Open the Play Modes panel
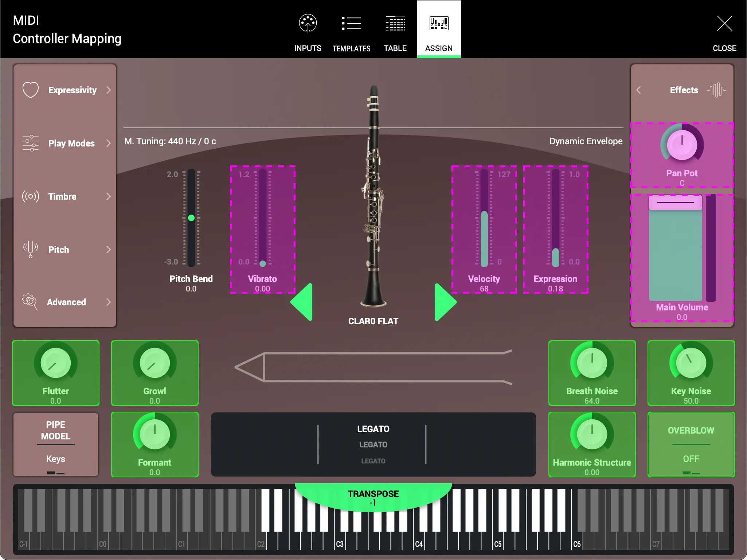747x560 pixels. [x=65, y=143]
